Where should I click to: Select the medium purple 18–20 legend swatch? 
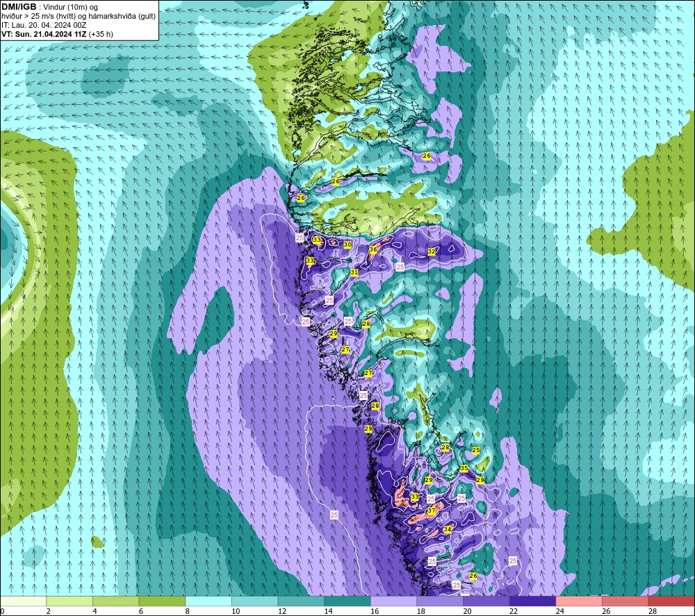(440, 601)
